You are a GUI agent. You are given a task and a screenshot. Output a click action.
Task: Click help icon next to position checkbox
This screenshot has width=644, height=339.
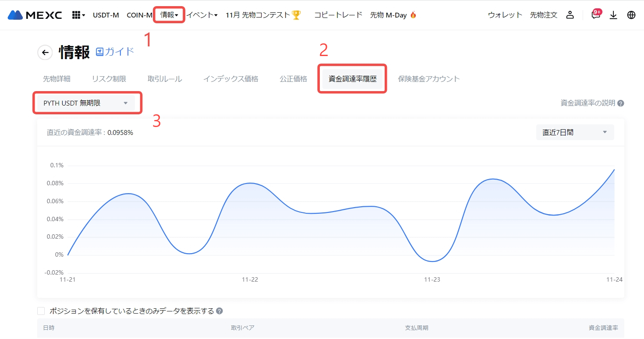(219, 311)
